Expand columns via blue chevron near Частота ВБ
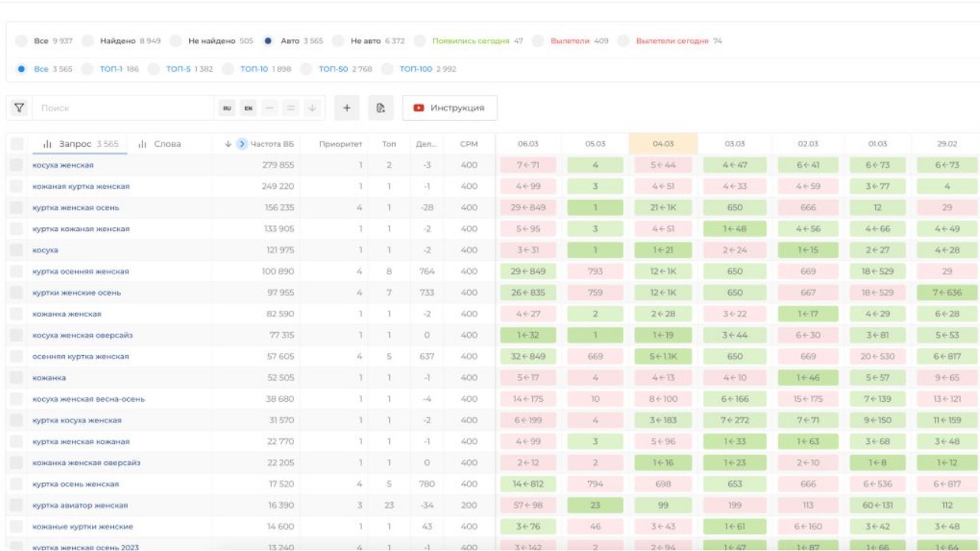This screenshot has height=551, width=980. click(x=242, y=144)
